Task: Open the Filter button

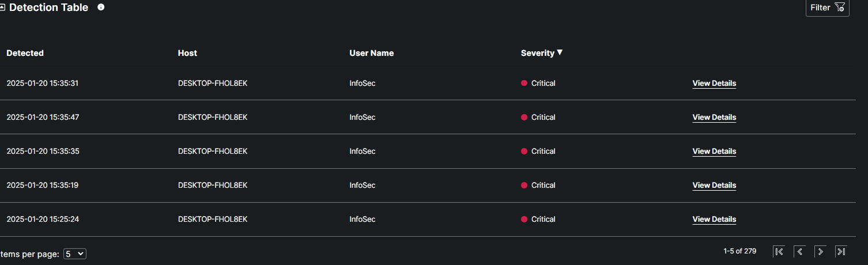Action: (x=827, y=7)
